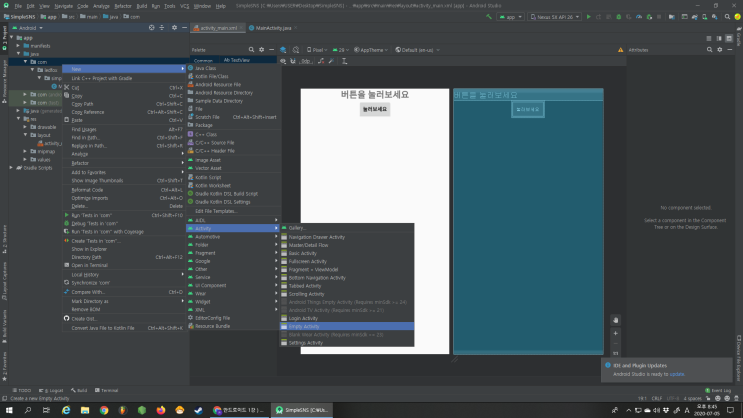Switch to the activity_main.xml editor tab

(218, 28)
